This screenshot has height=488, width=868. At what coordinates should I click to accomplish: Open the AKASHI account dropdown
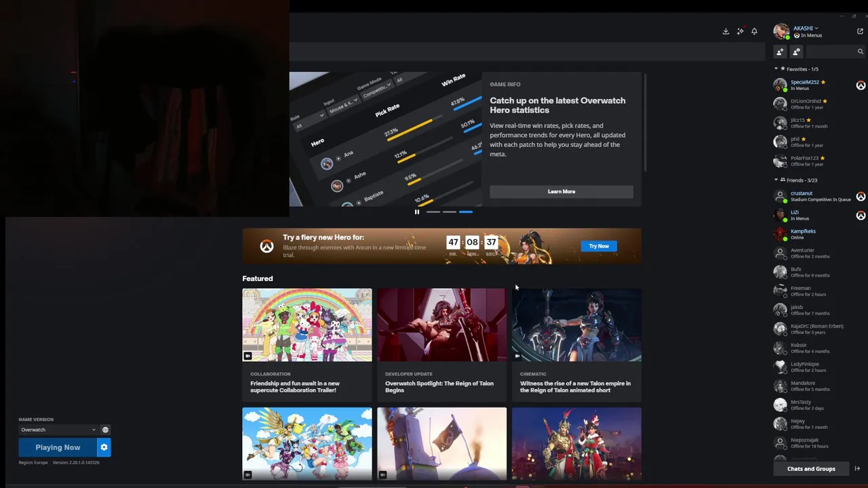point(806,28)
